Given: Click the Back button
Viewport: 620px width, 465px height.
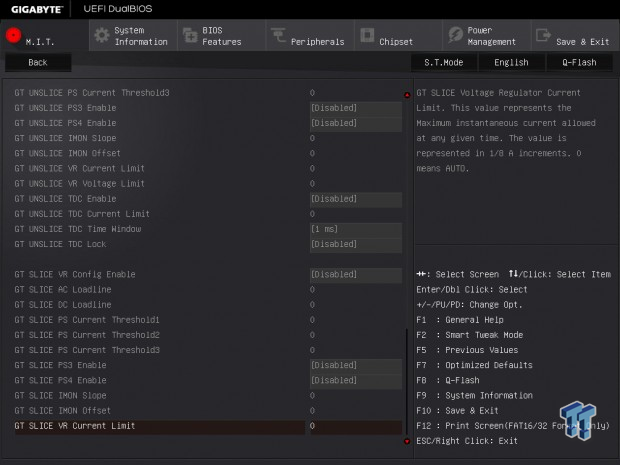Looking at the screenshot, I should tap(38, 62).
